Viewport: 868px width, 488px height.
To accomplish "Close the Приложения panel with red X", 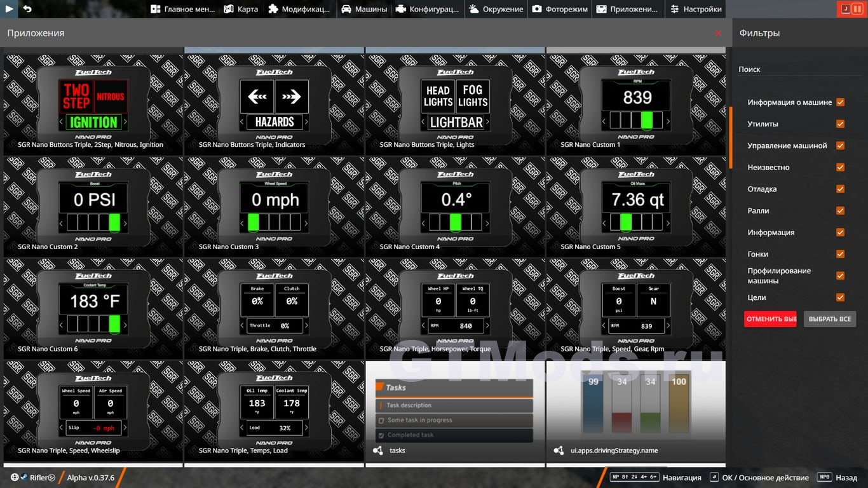I will tap(718, 33).
